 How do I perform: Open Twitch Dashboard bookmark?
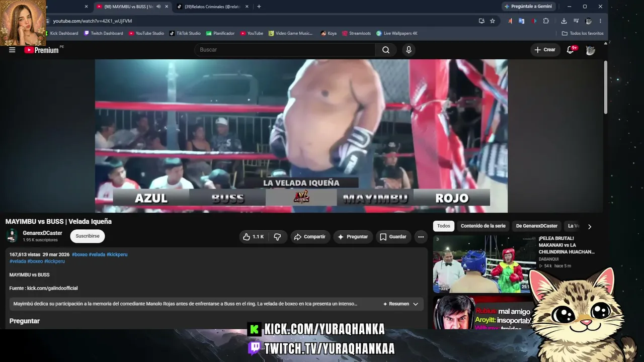[x=104, y=33]
